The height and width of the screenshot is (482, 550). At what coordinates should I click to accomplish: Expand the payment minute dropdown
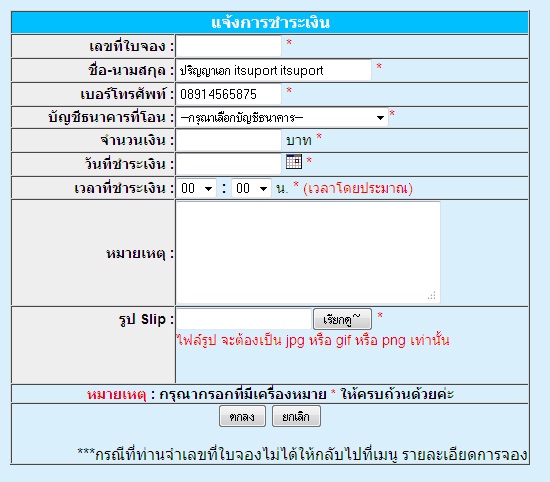pyautogui.click(x=251, y=188)
